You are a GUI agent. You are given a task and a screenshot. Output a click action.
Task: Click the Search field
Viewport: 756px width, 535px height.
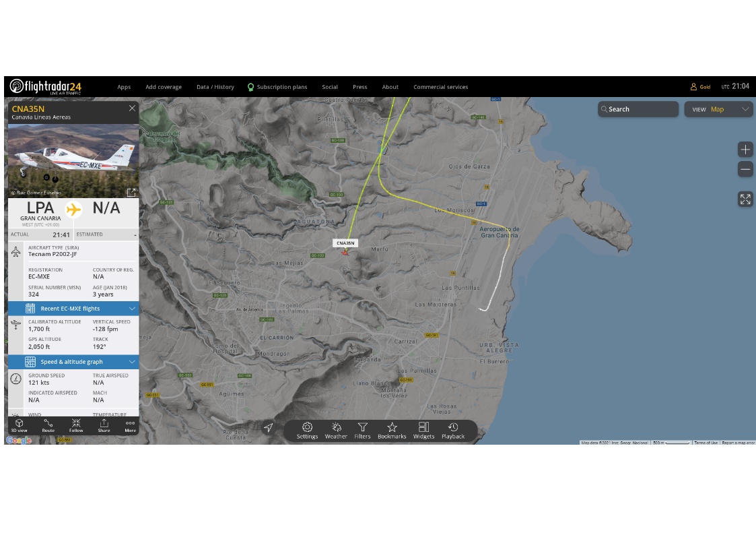point(638,109)
